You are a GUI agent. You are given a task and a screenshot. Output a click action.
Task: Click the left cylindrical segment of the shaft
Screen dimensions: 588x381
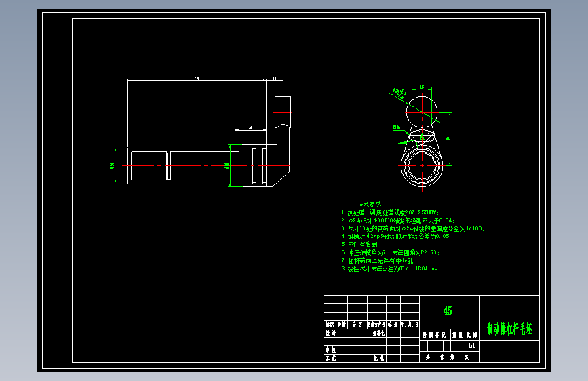pyautogui.click(x=149, y=165)
